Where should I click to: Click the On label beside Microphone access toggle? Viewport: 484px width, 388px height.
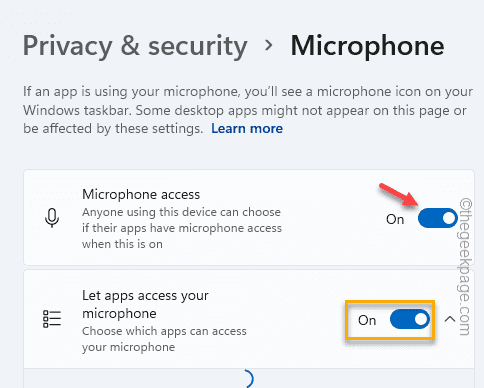pos(395,219)
